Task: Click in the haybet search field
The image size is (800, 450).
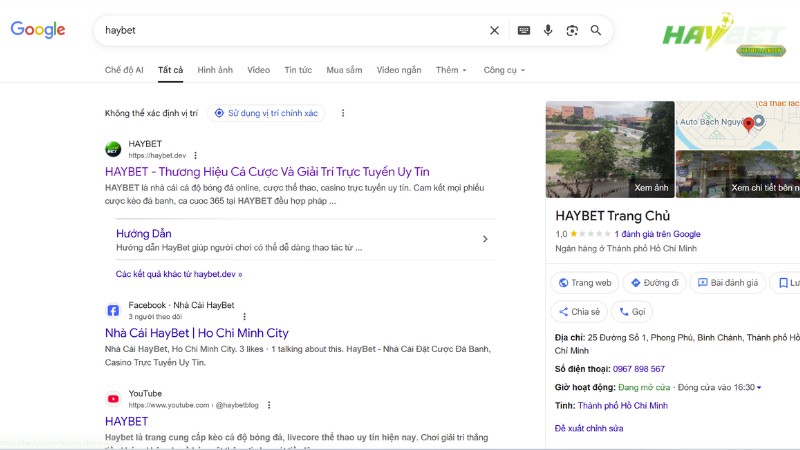Action: (290, 31)
